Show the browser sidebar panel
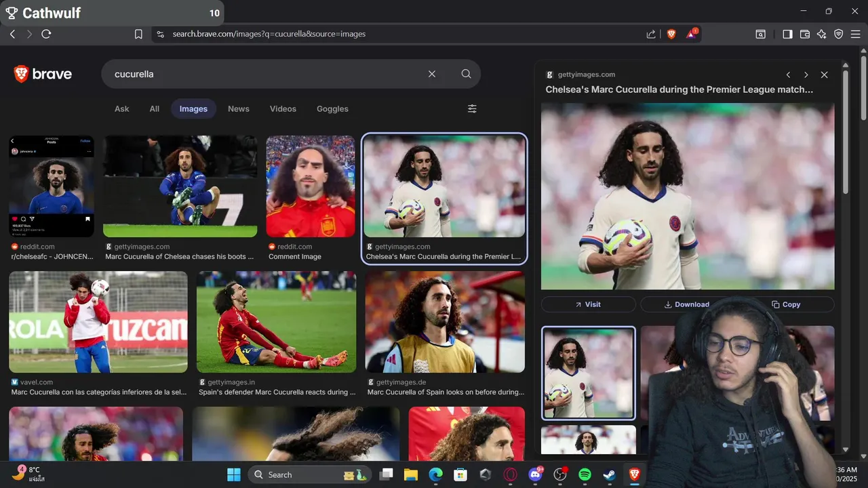Screen dimensions: 868x488 787,34
